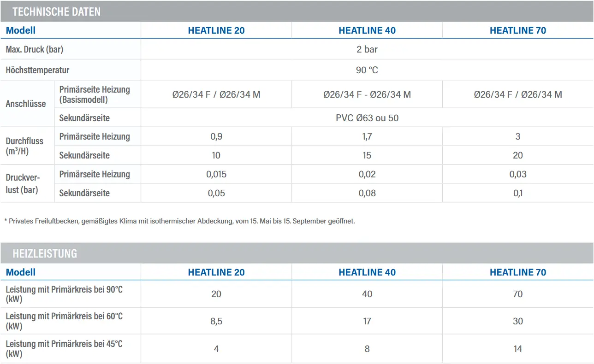Select 'Modell' label in Heizleistung table
Screen dimensions: 594x364
pos(21,272)
